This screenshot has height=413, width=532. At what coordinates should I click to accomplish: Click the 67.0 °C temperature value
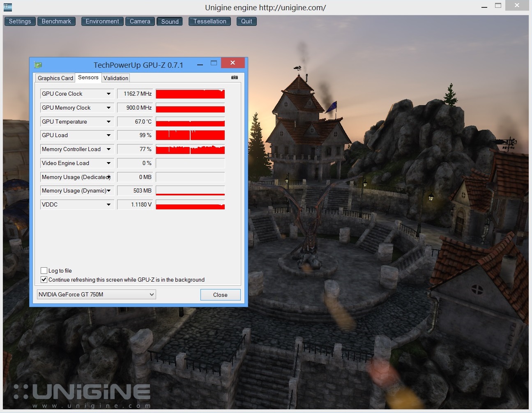pos(135,122)
